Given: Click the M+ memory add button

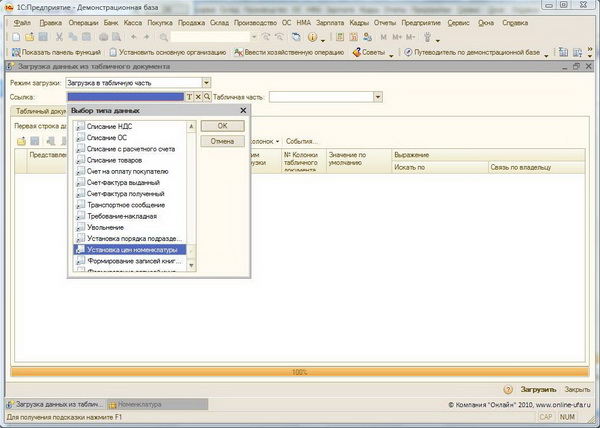Looking at the screenshot, I should tap(397, 37).
